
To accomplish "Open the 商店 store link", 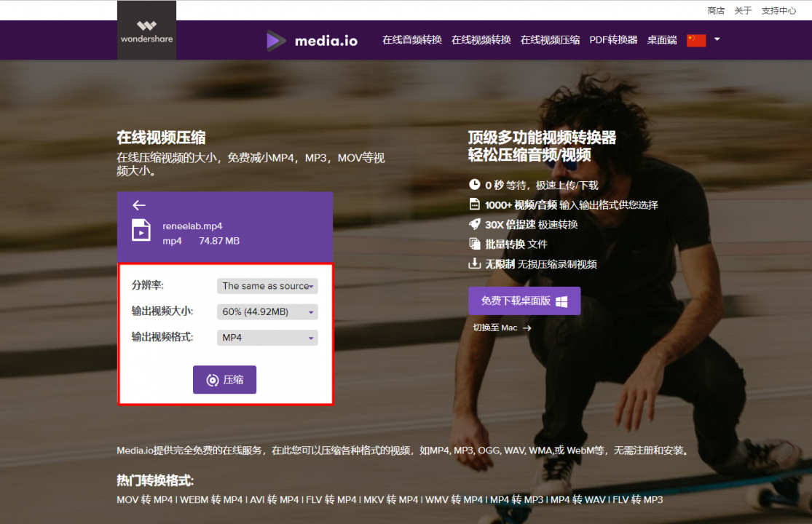I will pyautogui.click(x=716, y=11).
